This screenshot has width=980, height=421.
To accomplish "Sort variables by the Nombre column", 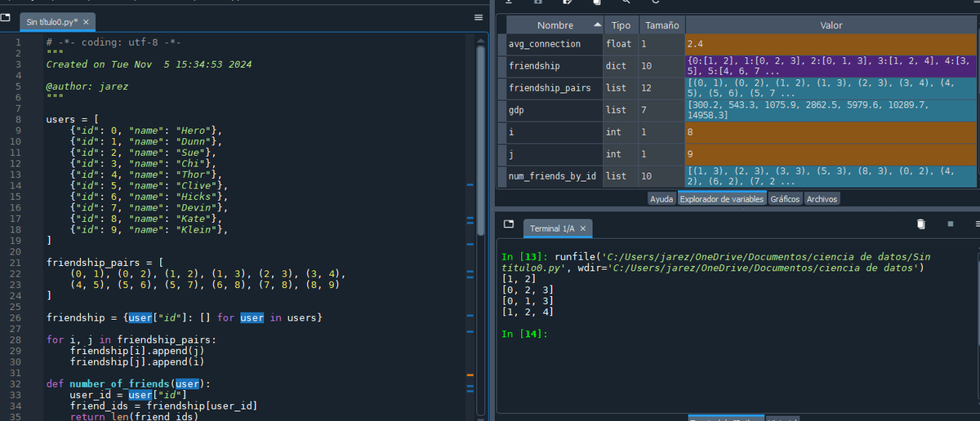I will coord(555,25).
